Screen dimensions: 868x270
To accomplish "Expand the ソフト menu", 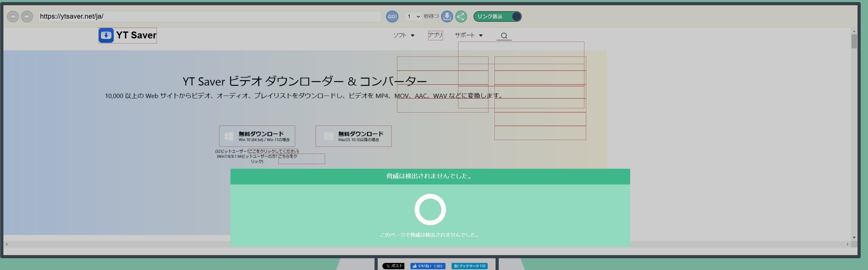I will (404, 35).
